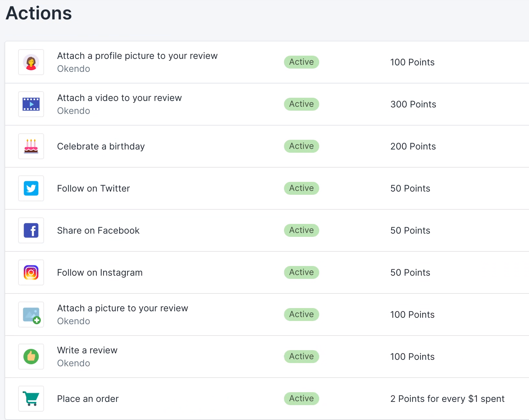Click '200 Points' in the birthday row
The height and width of the screenshot is (420, 529).
(413, 147)
